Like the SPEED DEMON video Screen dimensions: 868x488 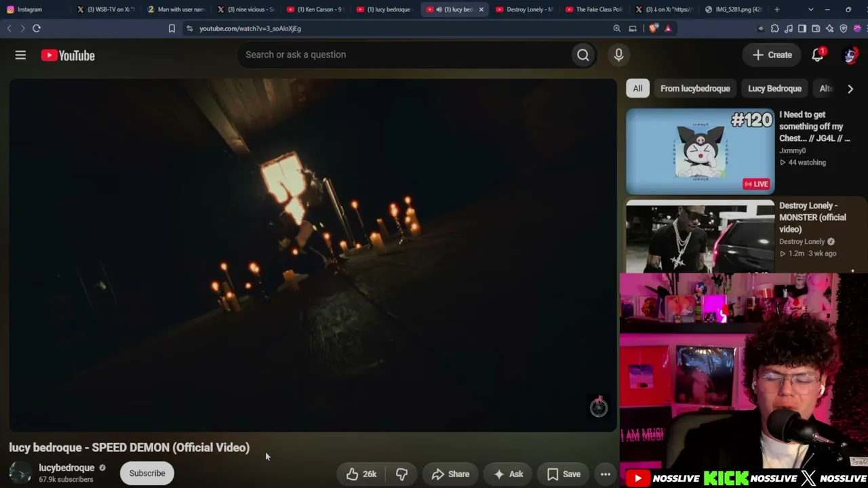pyautogui.click(x=361, y=474)
